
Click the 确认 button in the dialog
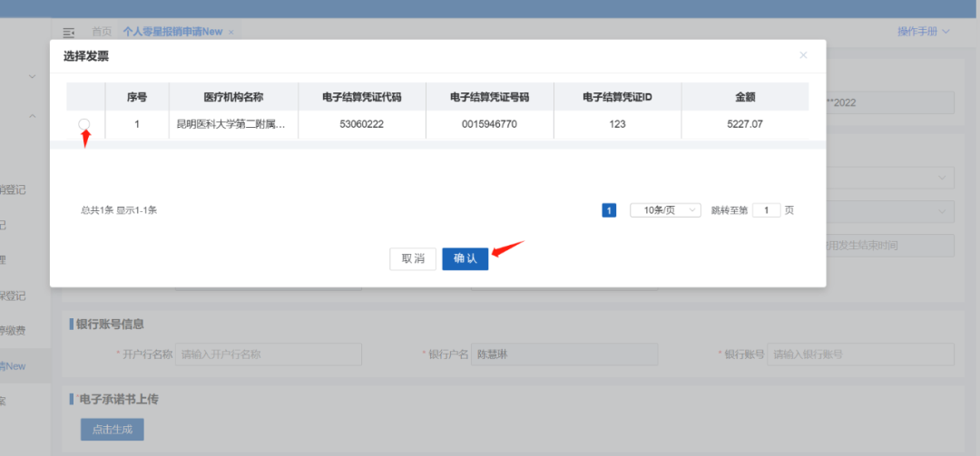point(465,258)
